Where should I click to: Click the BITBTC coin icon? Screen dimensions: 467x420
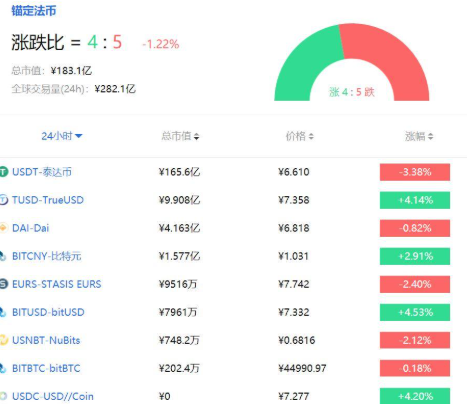(3, 368)
